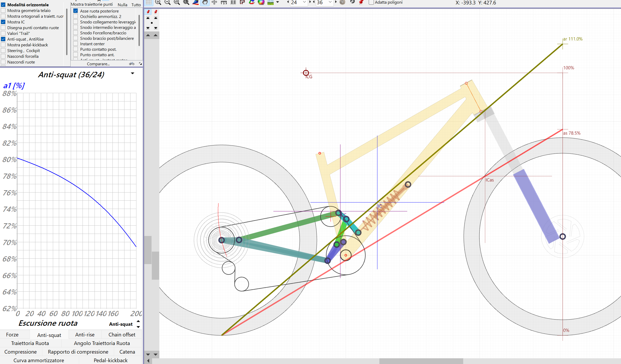
Task: Click the align columns toolbar icon
Action: (x=233, y=2)
